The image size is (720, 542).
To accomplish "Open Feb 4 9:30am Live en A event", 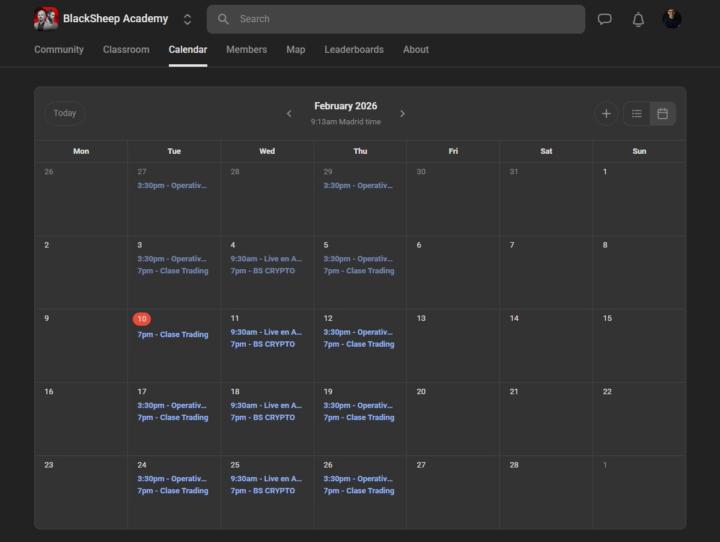I will coord(266,259).
